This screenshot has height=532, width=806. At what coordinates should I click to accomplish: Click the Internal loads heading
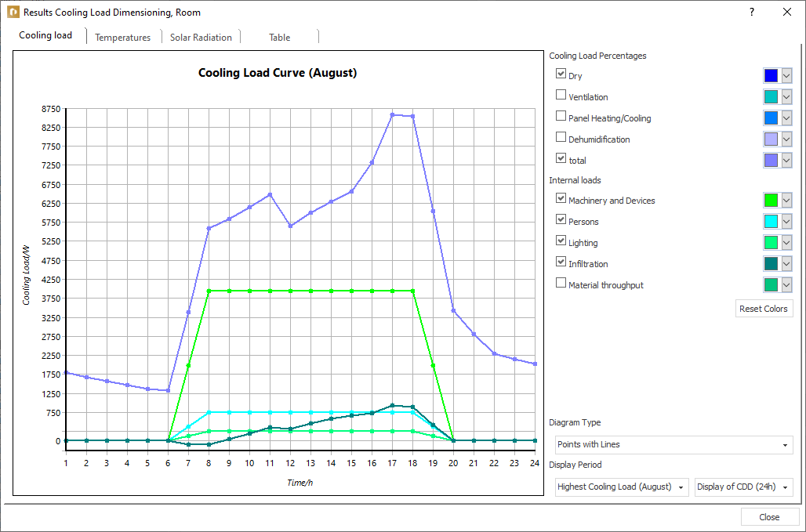(x=575, y=180)
